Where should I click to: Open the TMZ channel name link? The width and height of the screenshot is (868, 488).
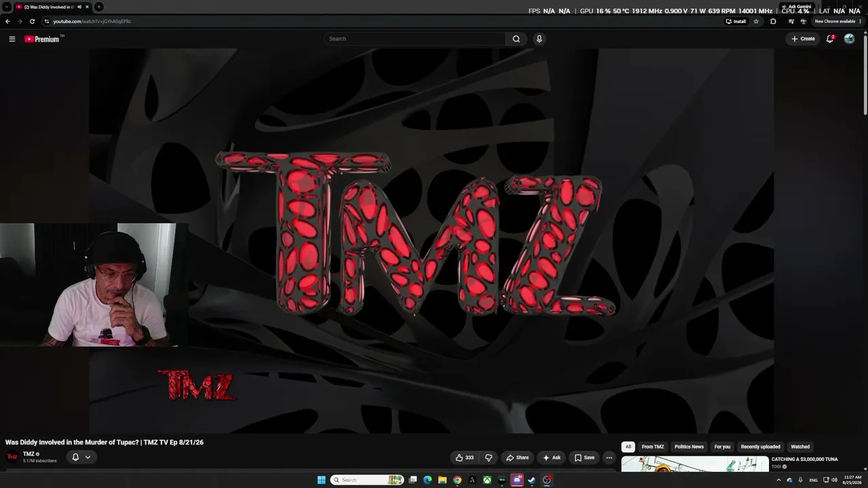[x=28, y=454]
